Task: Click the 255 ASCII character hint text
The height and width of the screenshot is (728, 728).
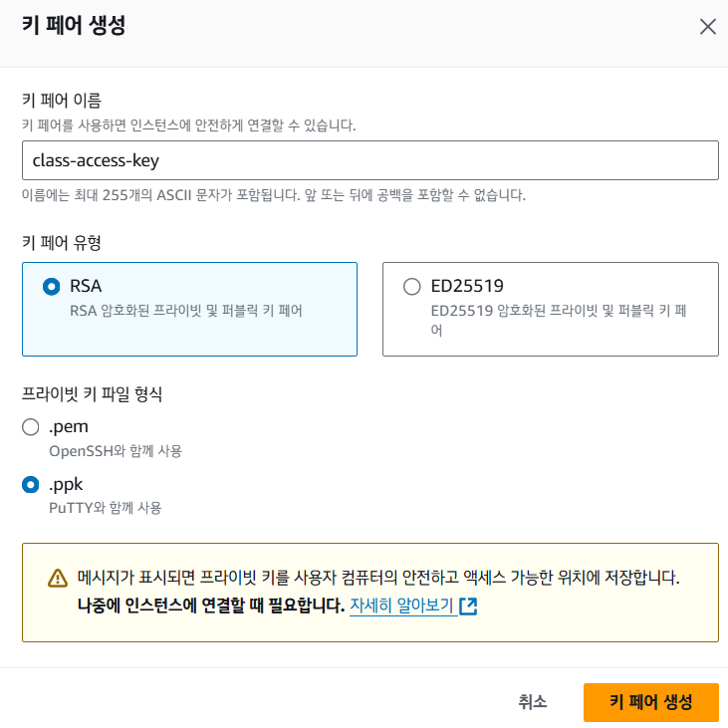Action: [x=274, y=195]
